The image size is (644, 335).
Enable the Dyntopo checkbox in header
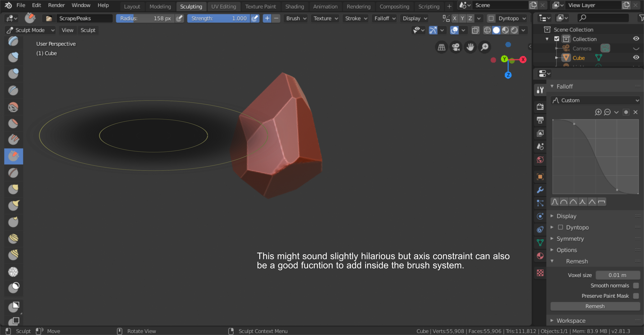(x=491, y=18)
